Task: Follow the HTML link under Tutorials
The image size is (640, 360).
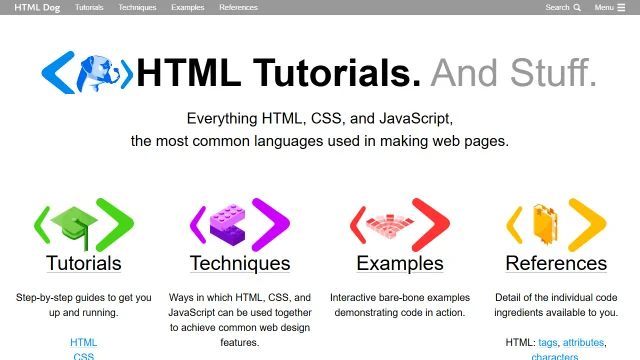Action: (x=84, y=342)
